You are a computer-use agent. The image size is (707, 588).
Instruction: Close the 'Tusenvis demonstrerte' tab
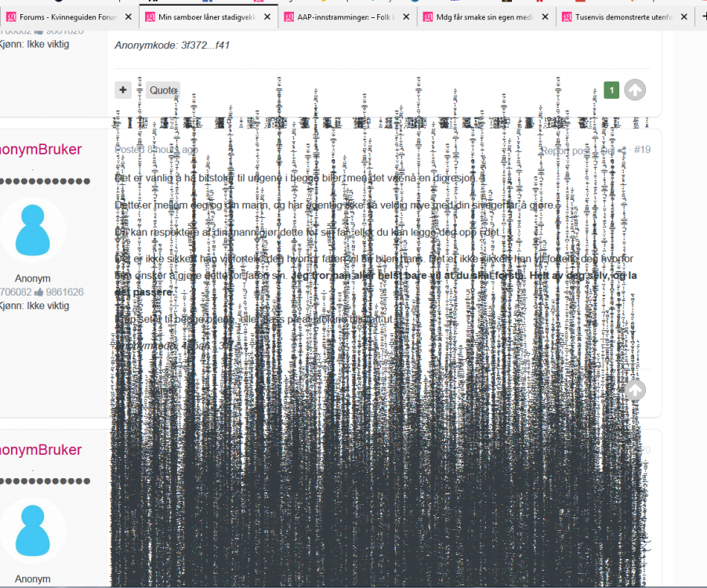[x=684, y=17]
